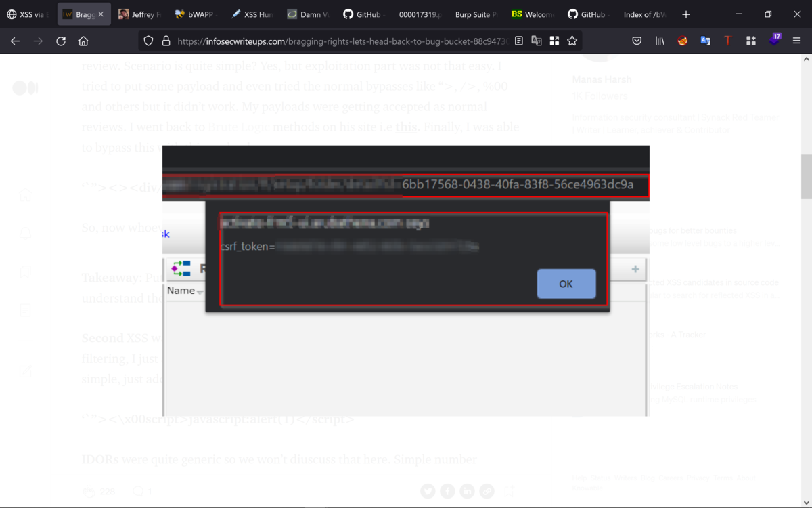Reload the current page

pos(61,41)
